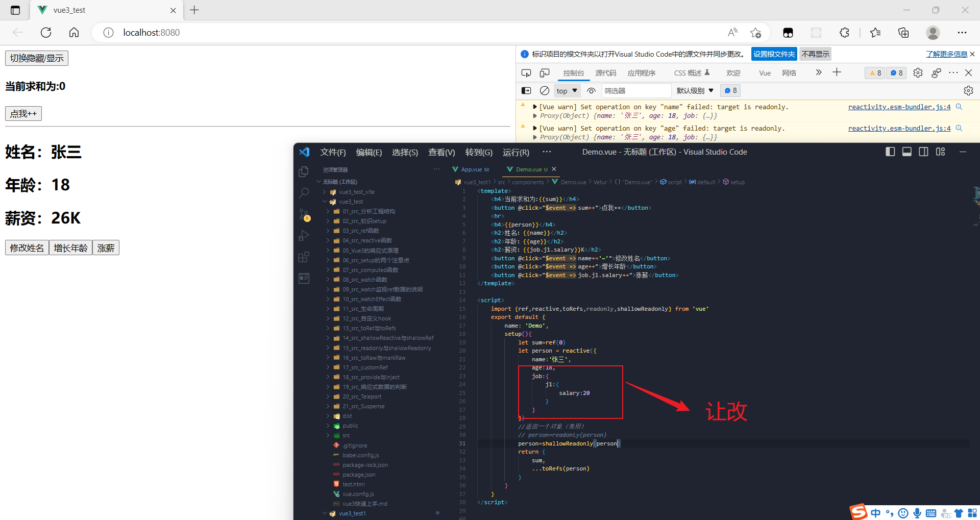The height and width of the screenshot is (520, 980).
Task: Open VS Code Source Control view
Action: (304, 215)
